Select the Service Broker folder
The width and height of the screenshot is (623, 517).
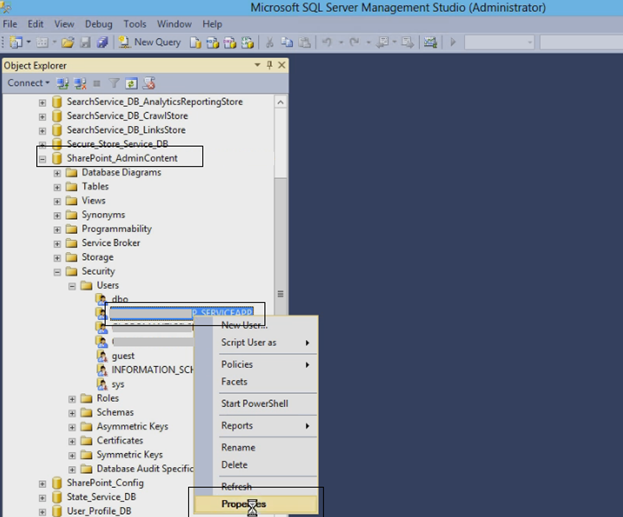[x=111, y=243]
